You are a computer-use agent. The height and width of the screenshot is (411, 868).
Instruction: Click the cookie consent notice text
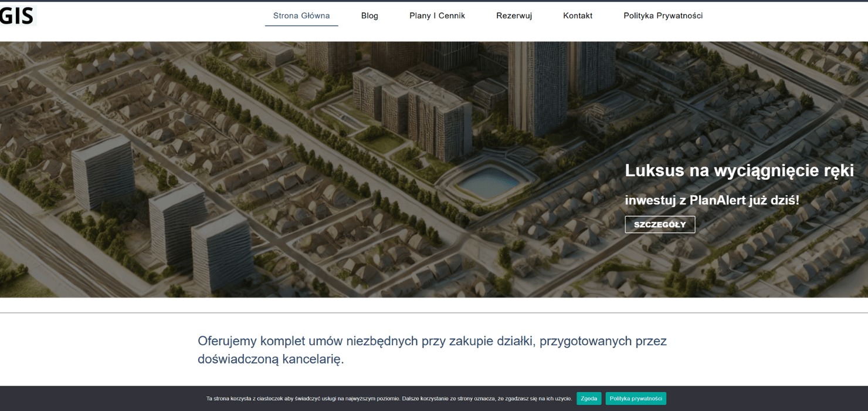388,398
